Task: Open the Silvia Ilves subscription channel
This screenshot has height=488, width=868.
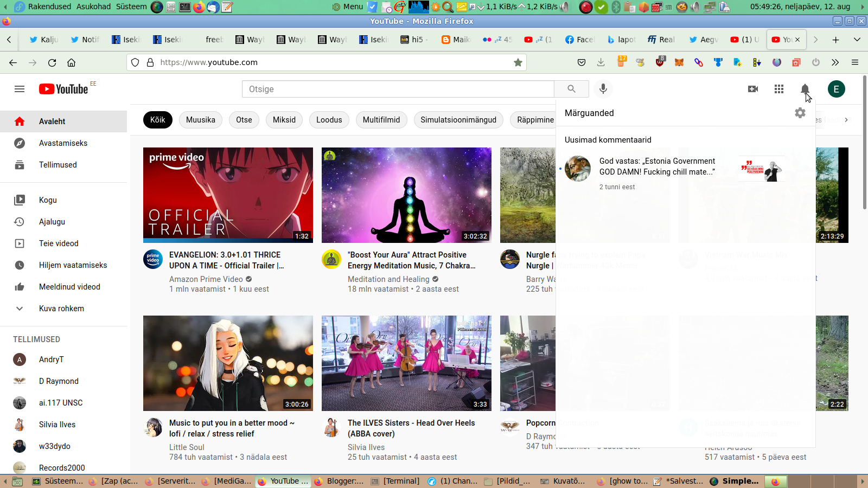Action: (x=57, y=425)
